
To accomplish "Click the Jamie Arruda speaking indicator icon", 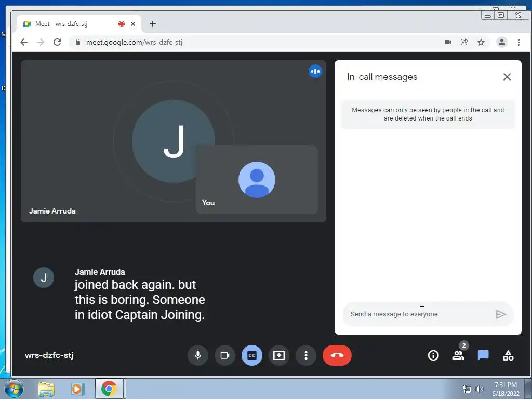I will click(x=315, y=71).
